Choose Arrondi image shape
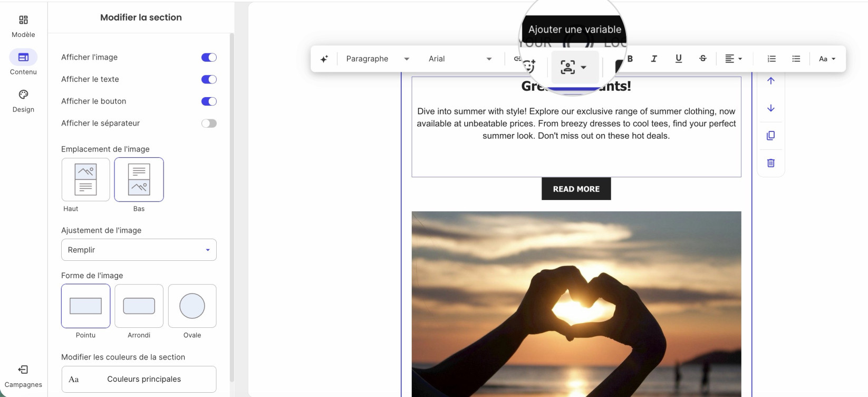The height and width of the screenshot is (397, 868). pyautogui.click(x=139, y=306)
